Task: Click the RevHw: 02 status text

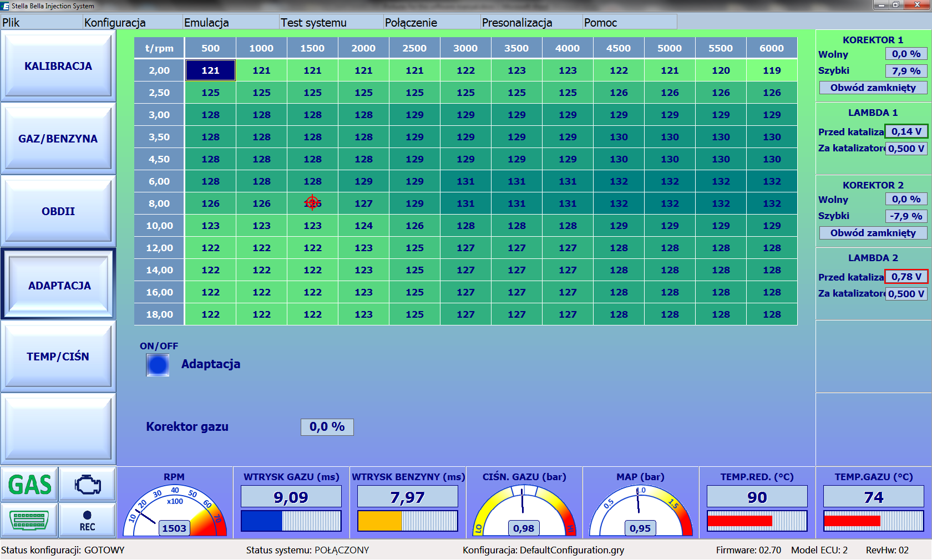Action: 887,550
